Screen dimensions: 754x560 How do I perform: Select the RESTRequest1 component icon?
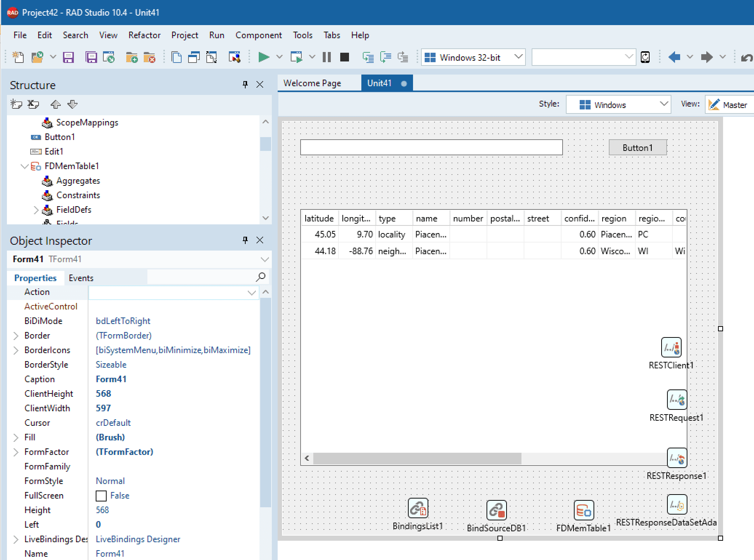click(677, 400)
